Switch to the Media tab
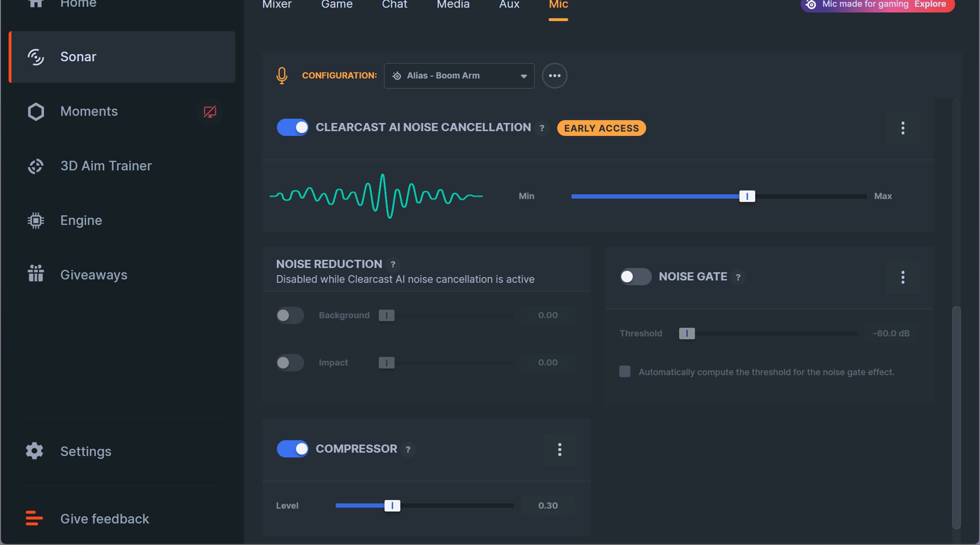This screenshot has height=545, width=980. 453,5
